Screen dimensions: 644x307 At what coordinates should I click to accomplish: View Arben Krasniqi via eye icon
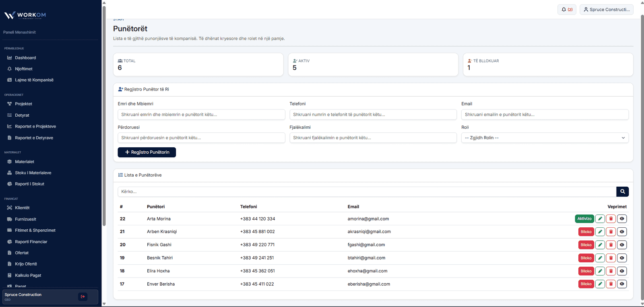click(x=622, y=232)
